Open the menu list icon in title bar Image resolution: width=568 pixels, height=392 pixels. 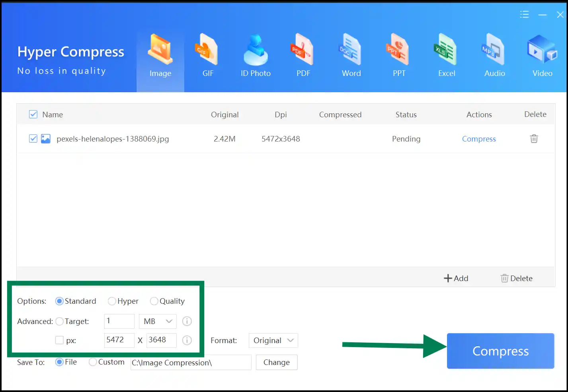524,14
